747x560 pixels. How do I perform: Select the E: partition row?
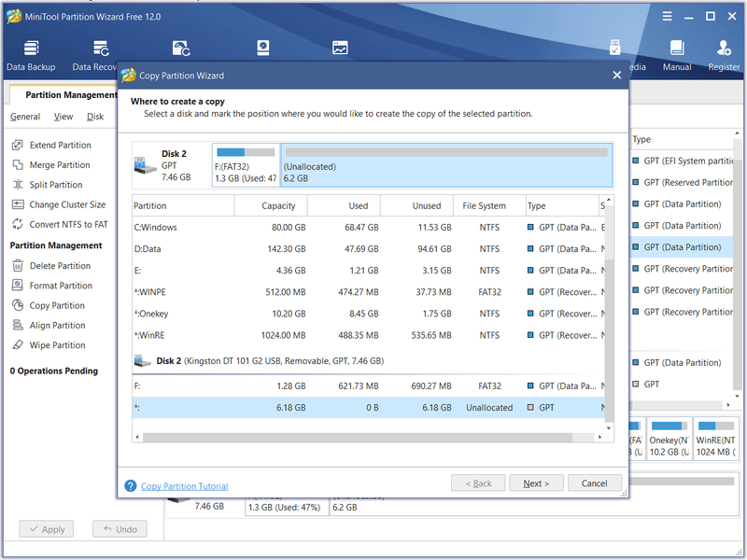coord(368,271)
